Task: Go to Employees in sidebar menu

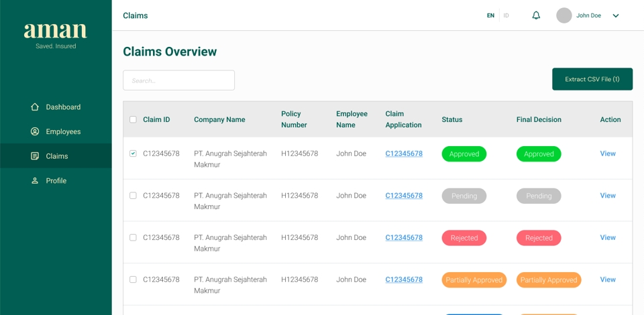Action: pos(56,131)
